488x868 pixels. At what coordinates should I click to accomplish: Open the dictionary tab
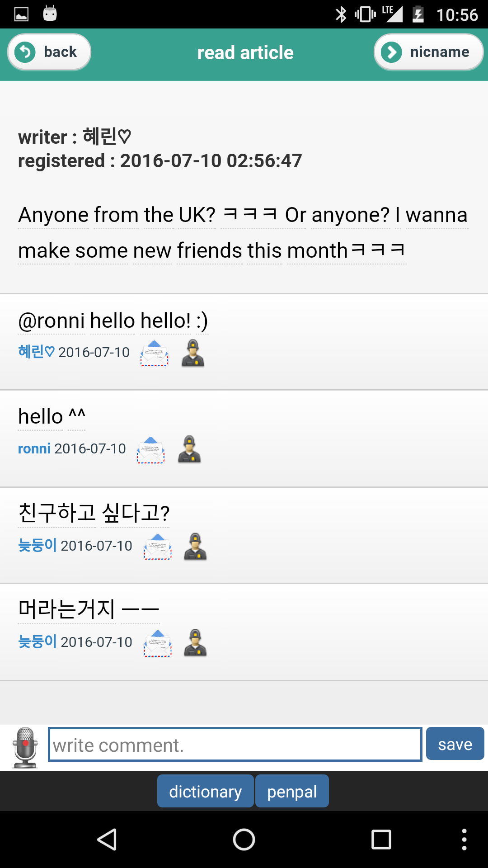tap(205, 791)
